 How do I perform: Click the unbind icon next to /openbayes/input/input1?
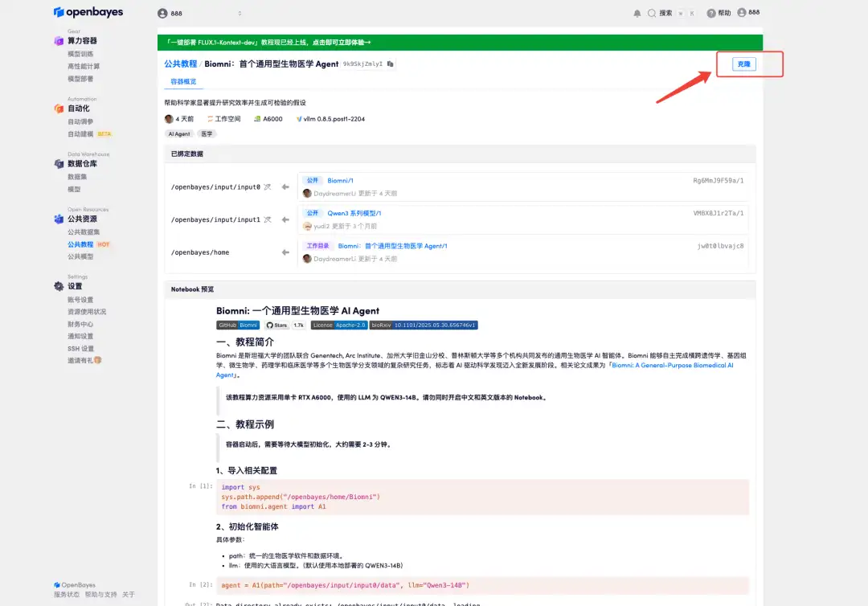[x=268, y=219]
